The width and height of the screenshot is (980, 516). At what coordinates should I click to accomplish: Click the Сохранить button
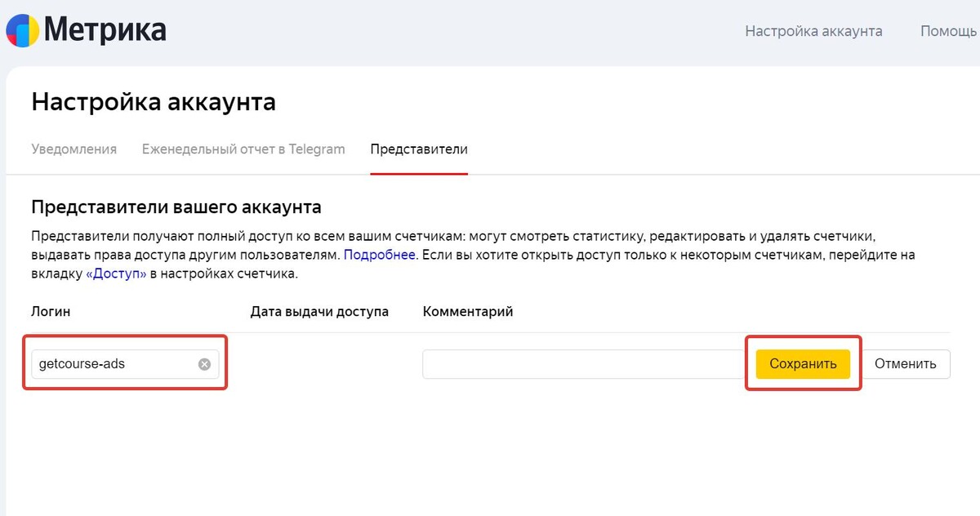(803, 364)
